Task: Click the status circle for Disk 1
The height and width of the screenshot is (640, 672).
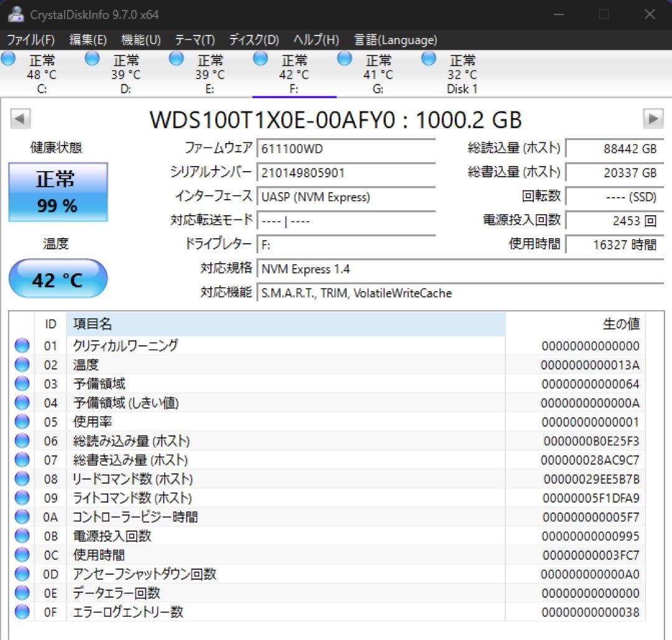Action: [429, 58]
